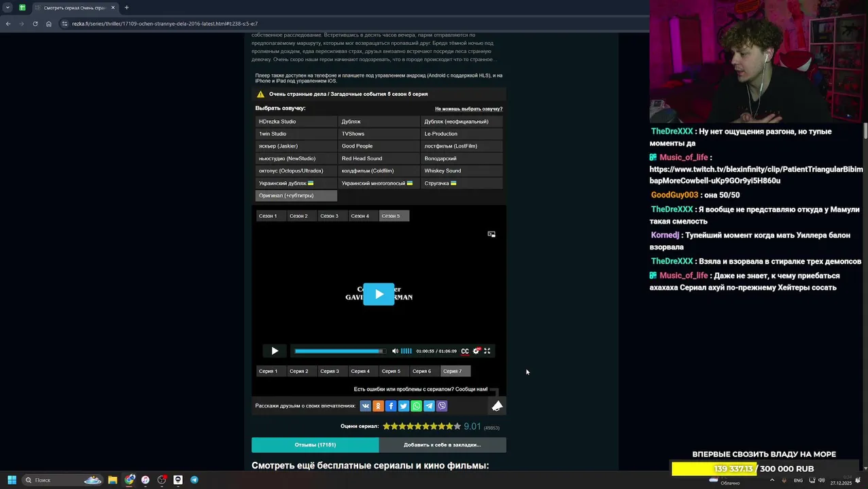868x489 pixels.
Task: Click the address bar URL
Action: tap(164, 24)
